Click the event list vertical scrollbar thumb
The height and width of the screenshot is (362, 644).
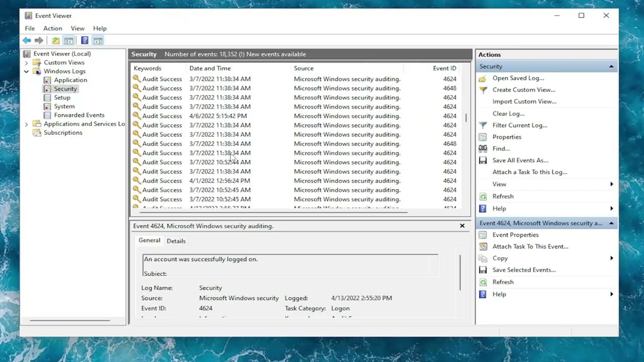[466, 118]
